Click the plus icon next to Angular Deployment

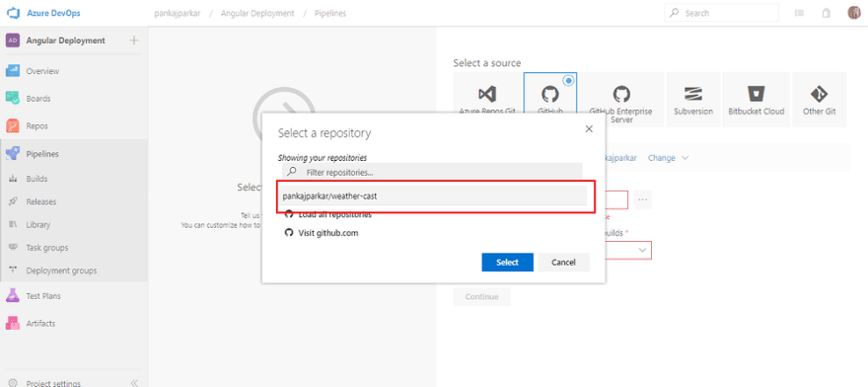(x=134, y=40)
